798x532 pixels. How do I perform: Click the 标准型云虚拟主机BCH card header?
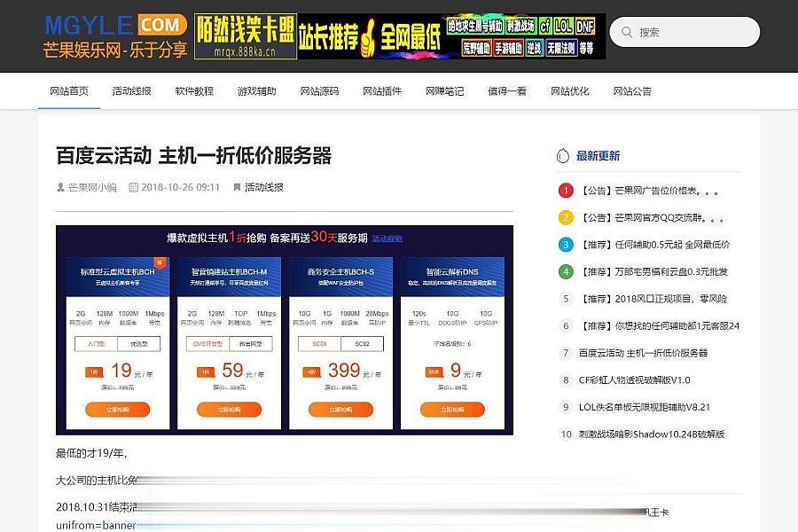tap(118, 277)
